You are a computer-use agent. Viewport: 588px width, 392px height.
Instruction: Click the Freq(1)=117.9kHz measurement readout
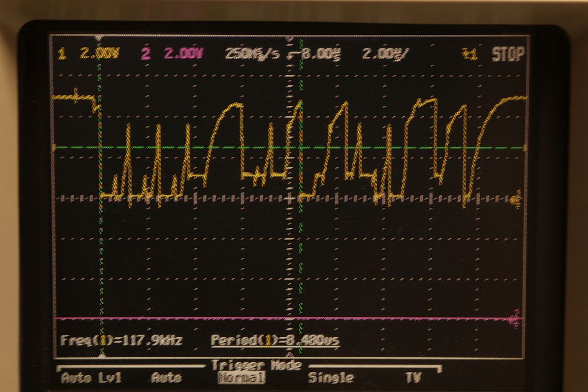click(121, 340)
